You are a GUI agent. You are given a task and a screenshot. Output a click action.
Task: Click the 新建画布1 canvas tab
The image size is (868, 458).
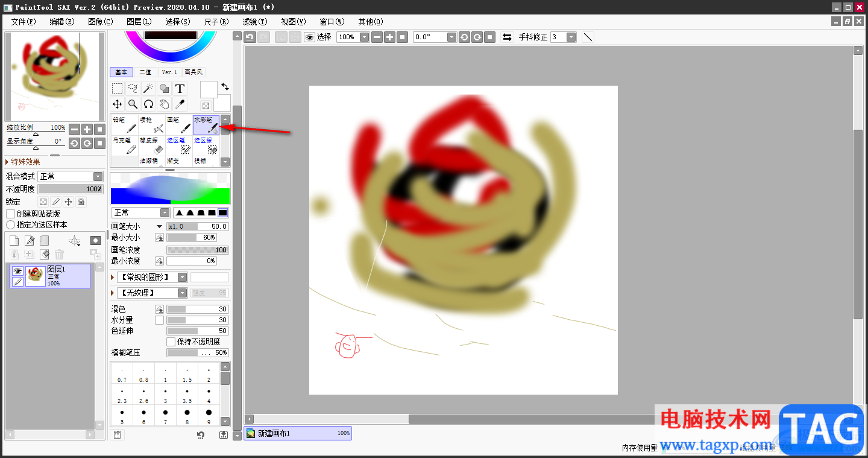(298, 433)
